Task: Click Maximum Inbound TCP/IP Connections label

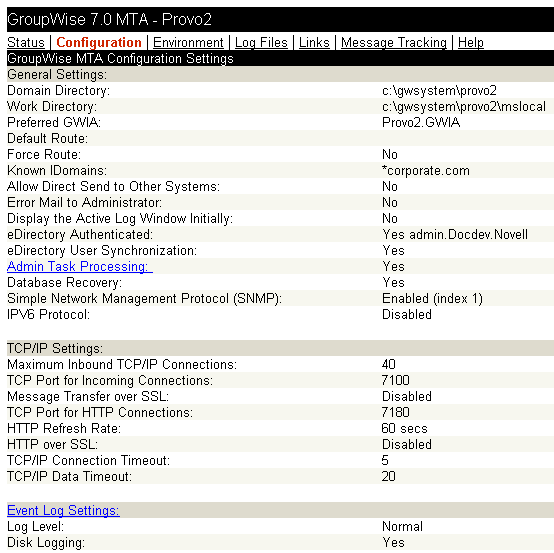Action: click(x=122, y=364)
